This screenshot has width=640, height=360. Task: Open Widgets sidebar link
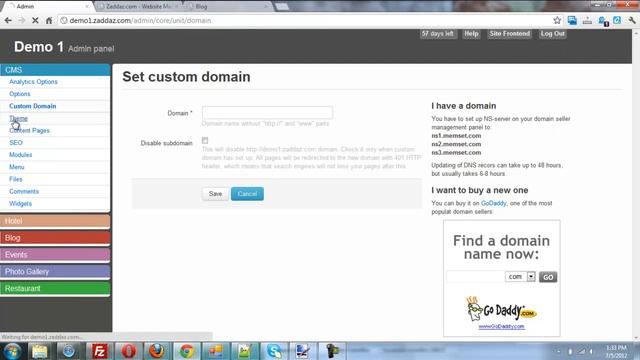tap(20, 204)
